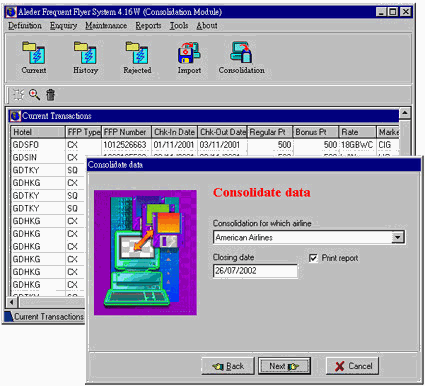Open the Reports menu
Image resolution: width=425 pixels, height=386 pixels.
[148, 26]
